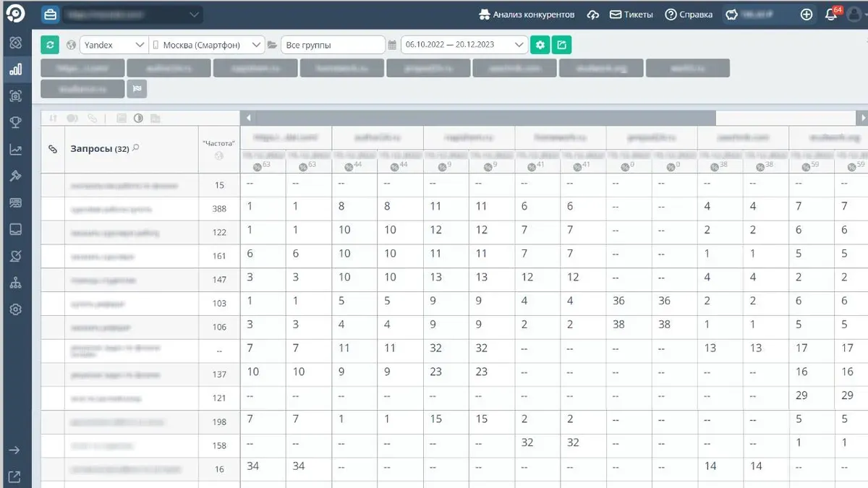
Task: Click the search icon next to Запросы
Action: (x=136, y=148)
